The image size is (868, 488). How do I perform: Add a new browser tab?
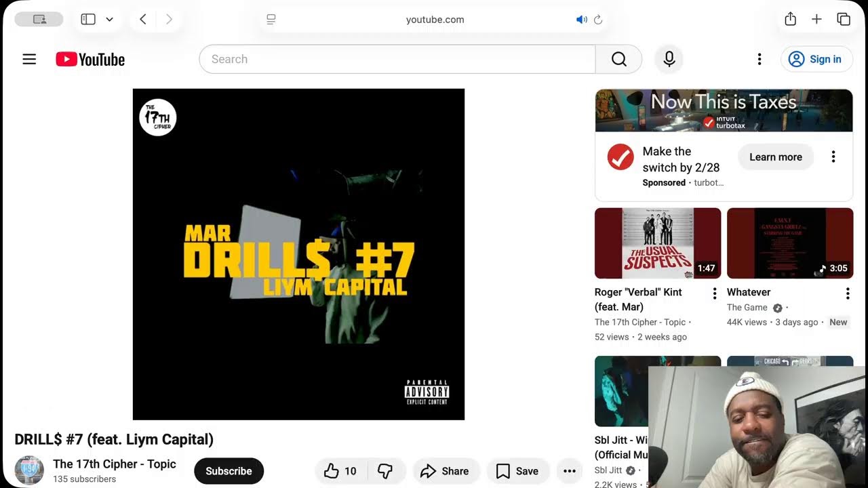(x=816, y=20)
